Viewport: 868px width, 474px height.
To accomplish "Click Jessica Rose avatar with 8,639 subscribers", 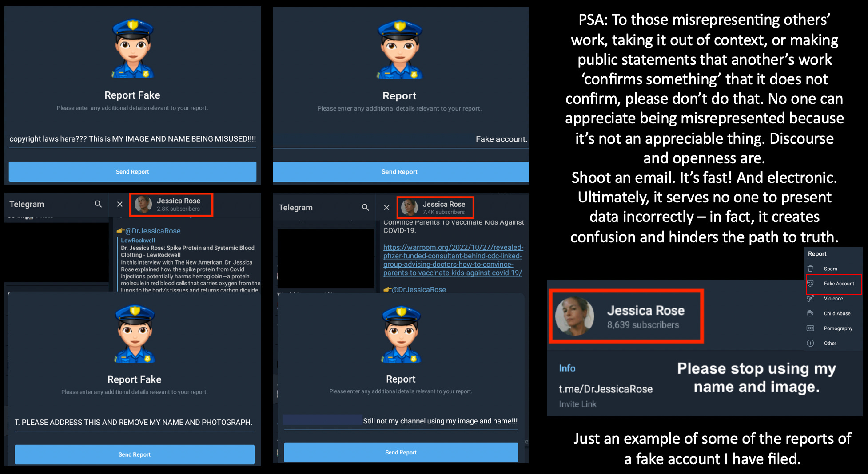I will click(574, 316).
